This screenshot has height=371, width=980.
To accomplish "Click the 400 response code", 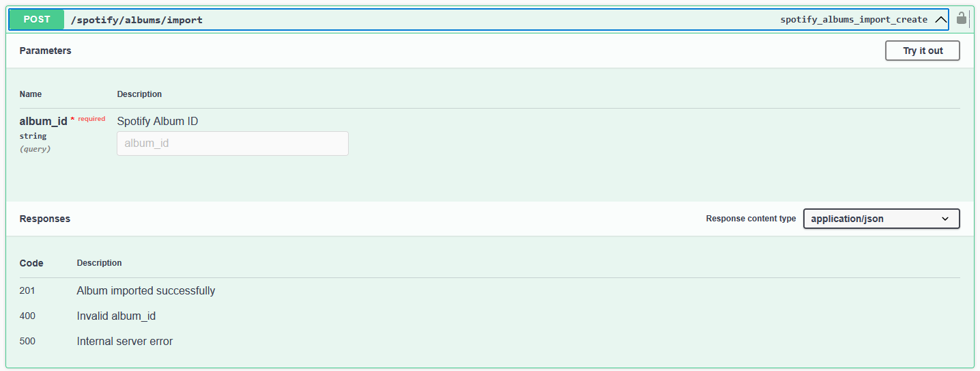I will tap(27, 316).
